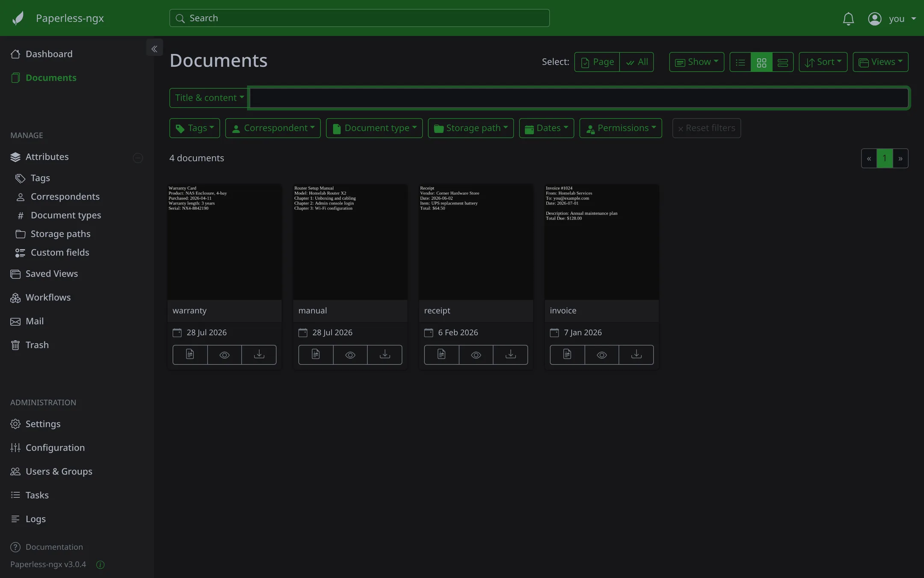Open the Title & content search mode dropdown
This screenshot has height=578, width=924.
coord(209,98)
